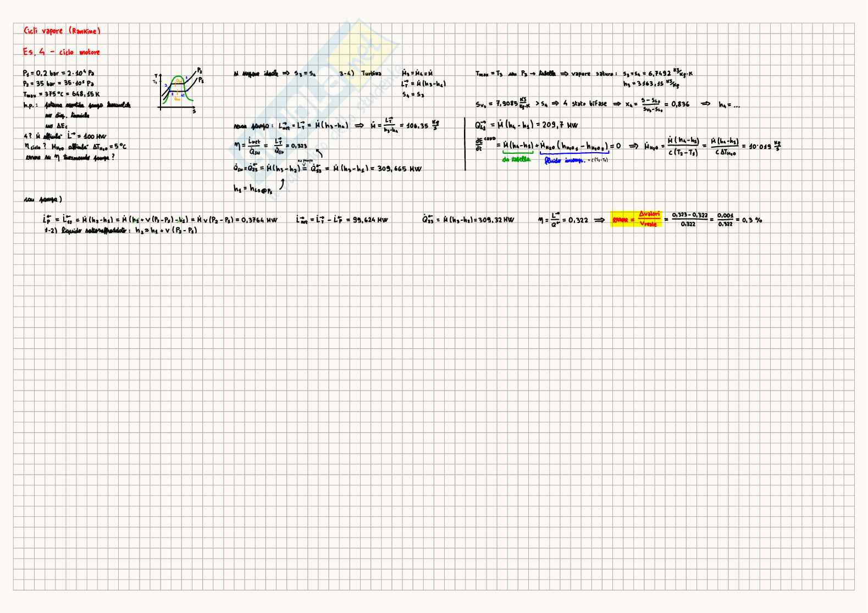Image resolution: width=868 pixels, height=613 pixels.
Task: Click the mass flow result '106.35 kg/s'
Action: pyautogui.click(x=422, y=125)
